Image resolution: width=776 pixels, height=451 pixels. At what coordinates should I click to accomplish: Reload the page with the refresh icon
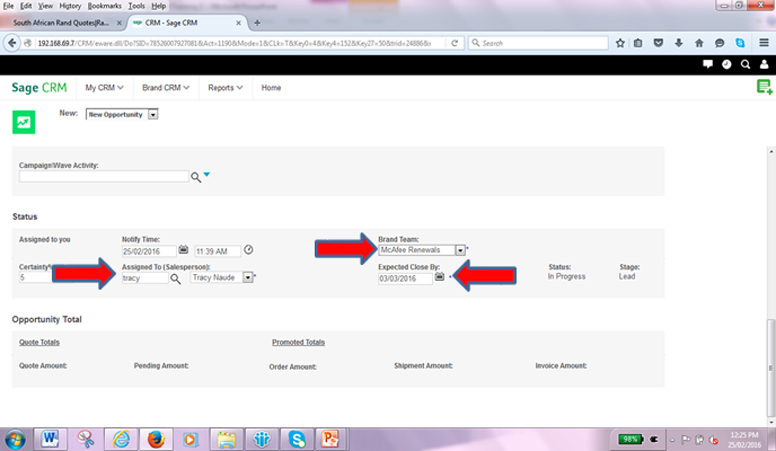pyautogui.click(x=454, y=43)
